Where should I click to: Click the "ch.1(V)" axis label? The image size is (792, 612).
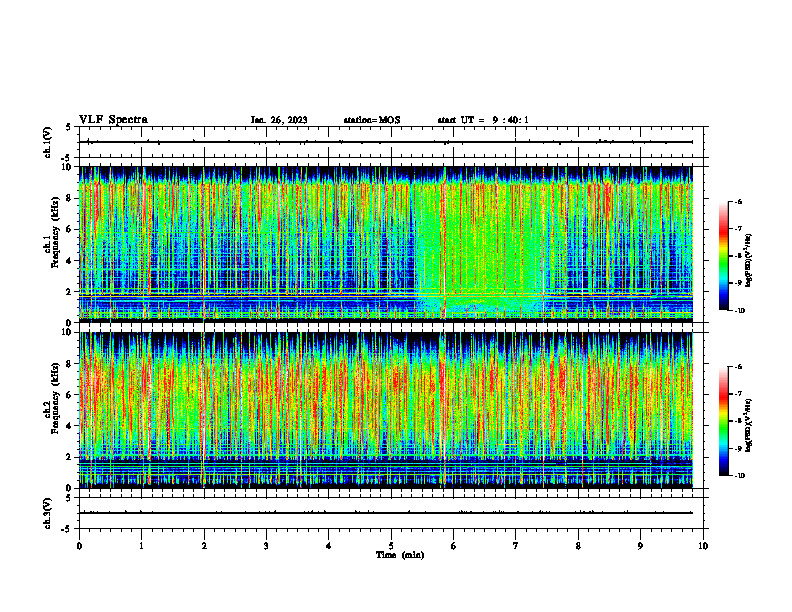[48, 142]
